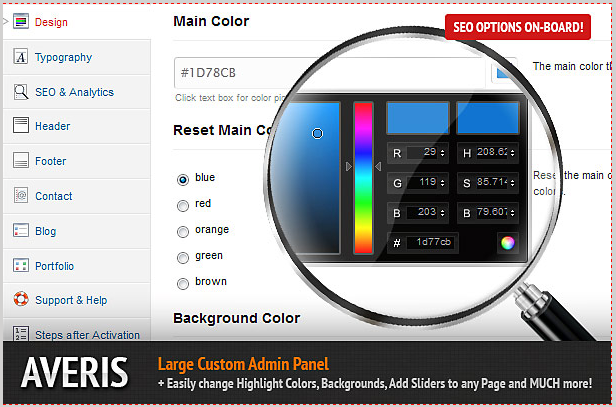The width and height of the screenshot is (616, 407).
Task: Select the brown radio button
Action: click(183, 284)
